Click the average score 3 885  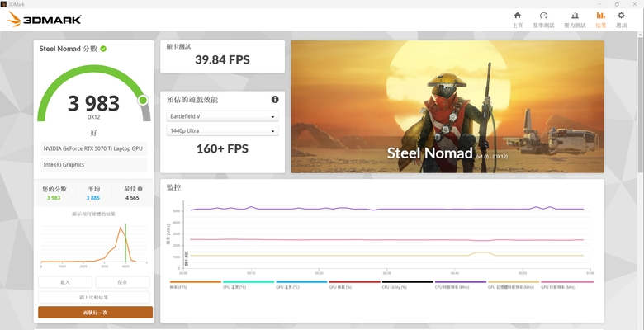pos(93,198)
